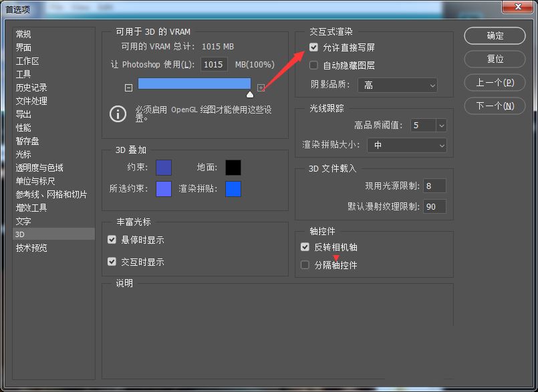Screen dimensions: 538x392
Task: Open the 阴影品质 dropdown
Action: coord(398,85)
